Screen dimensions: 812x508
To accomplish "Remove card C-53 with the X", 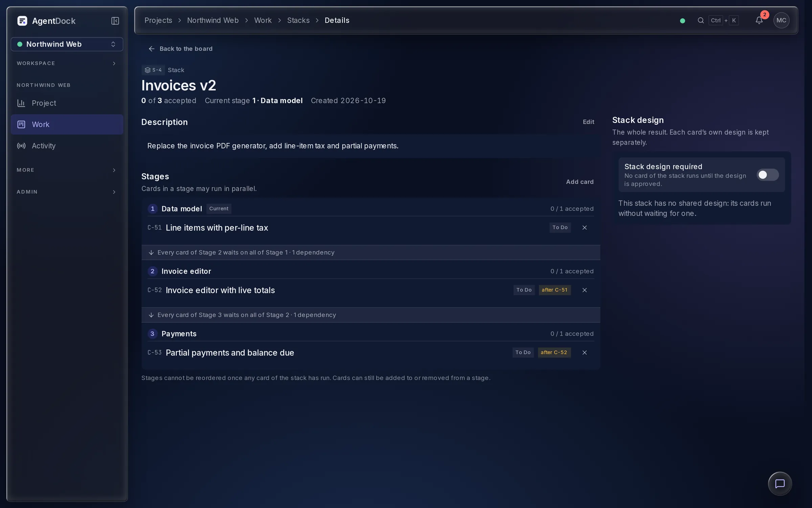I will (x=584, y=353).
